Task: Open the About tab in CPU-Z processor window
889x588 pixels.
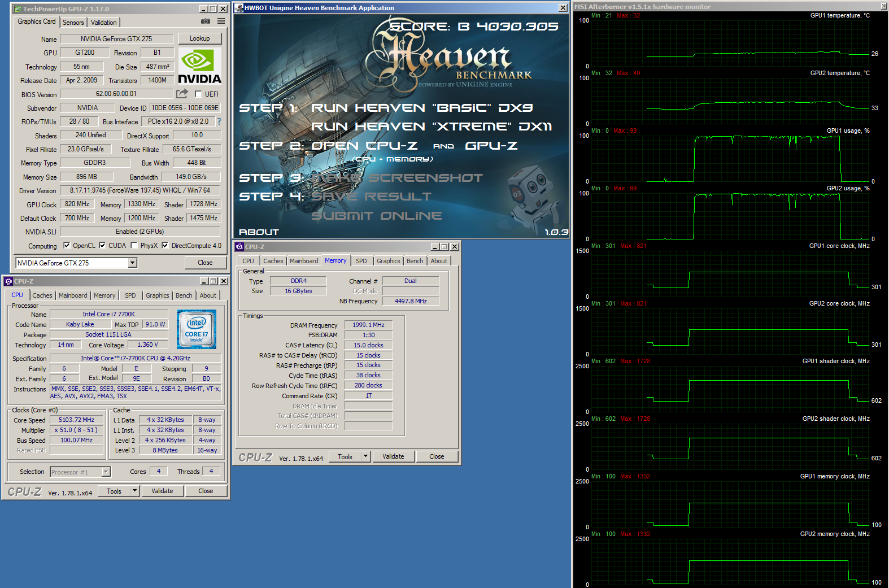Action: [x=208, y=295]
